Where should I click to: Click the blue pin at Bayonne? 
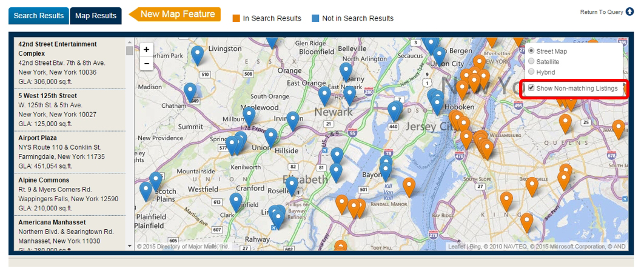[385, 172]
